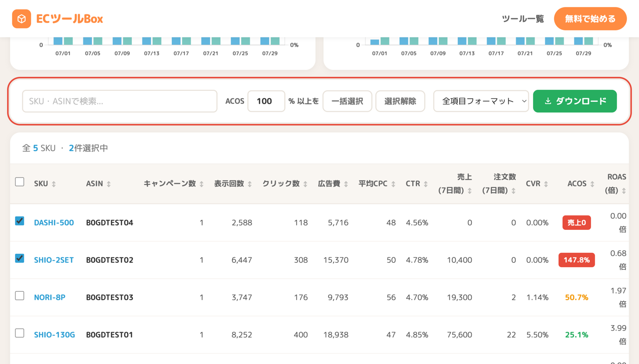
Task: Click the green 25.1% ACOS value
Action: point(577,335)
